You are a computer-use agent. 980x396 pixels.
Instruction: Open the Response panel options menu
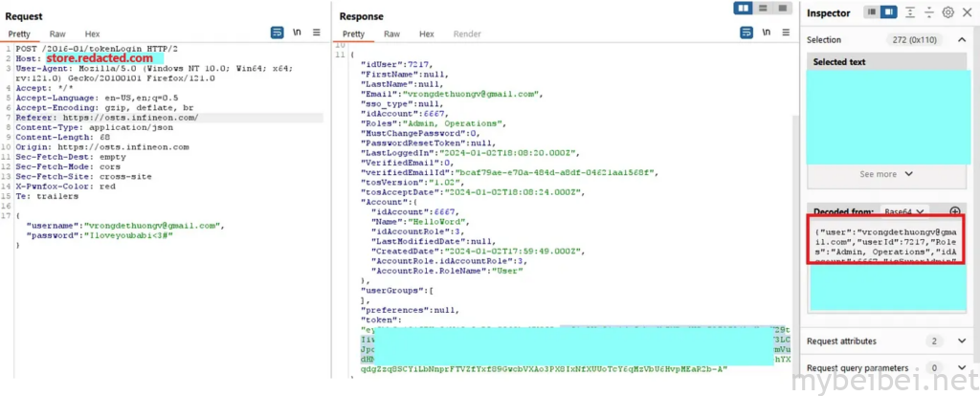coord(784,33)
